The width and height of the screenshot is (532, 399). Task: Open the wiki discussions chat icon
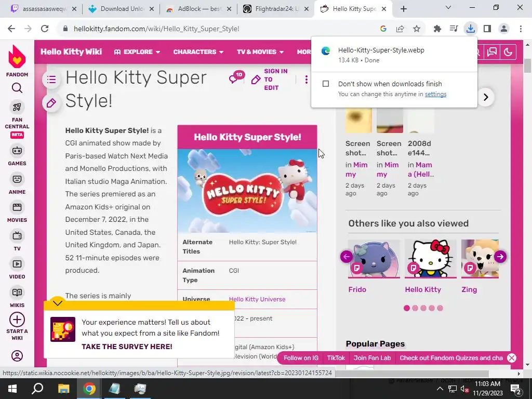[492, 52]
